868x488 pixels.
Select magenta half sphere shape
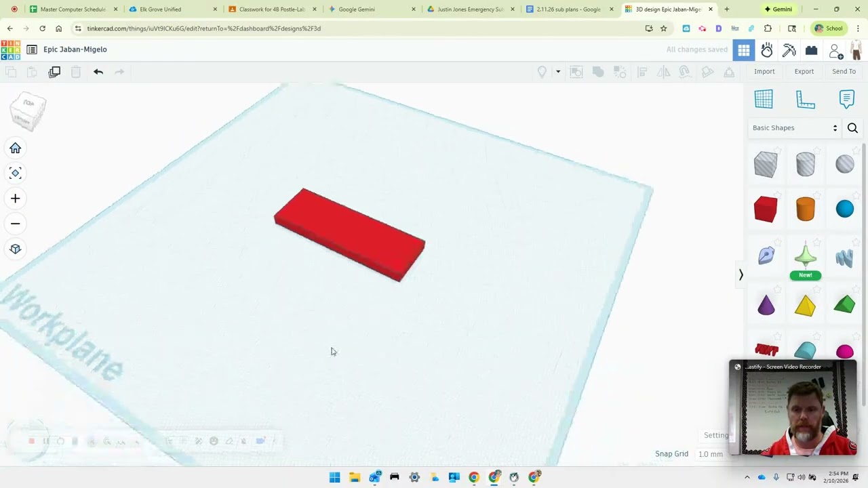tap(845, 351)
